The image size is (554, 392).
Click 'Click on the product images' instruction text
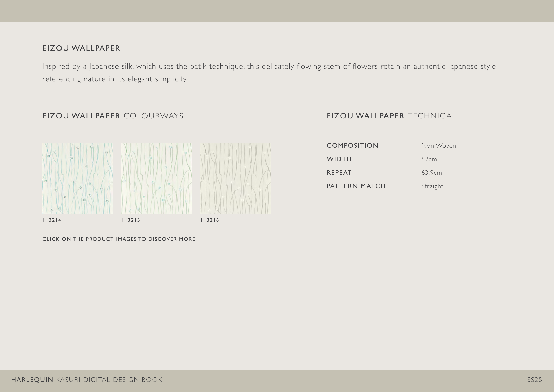point(119,239)
